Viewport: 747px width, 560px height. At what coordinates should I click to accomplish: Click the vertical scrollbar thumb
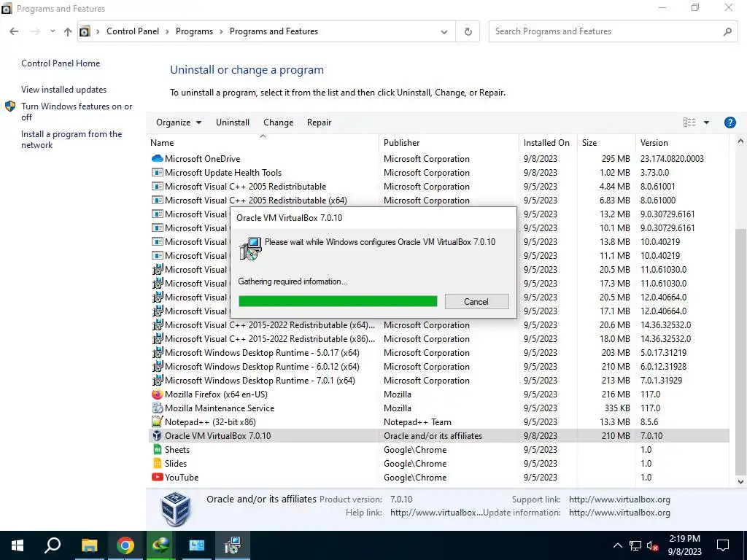pos(740,351)
